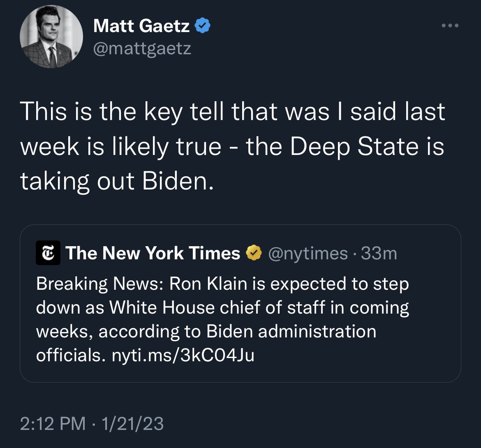Viewport: 481px width, 448px height.
Task: Click the New York Times logo icon
Action: [48, 253]
